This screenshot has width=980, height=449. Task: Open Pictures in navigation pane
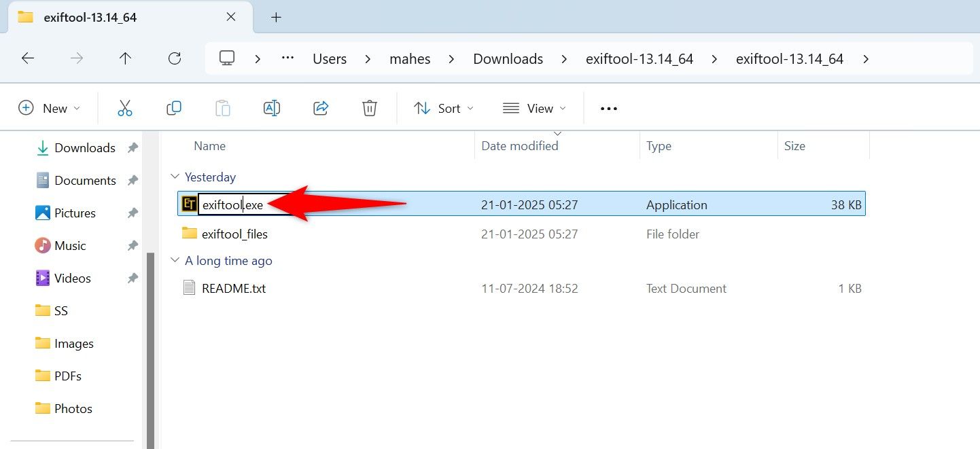click(75, 213)
